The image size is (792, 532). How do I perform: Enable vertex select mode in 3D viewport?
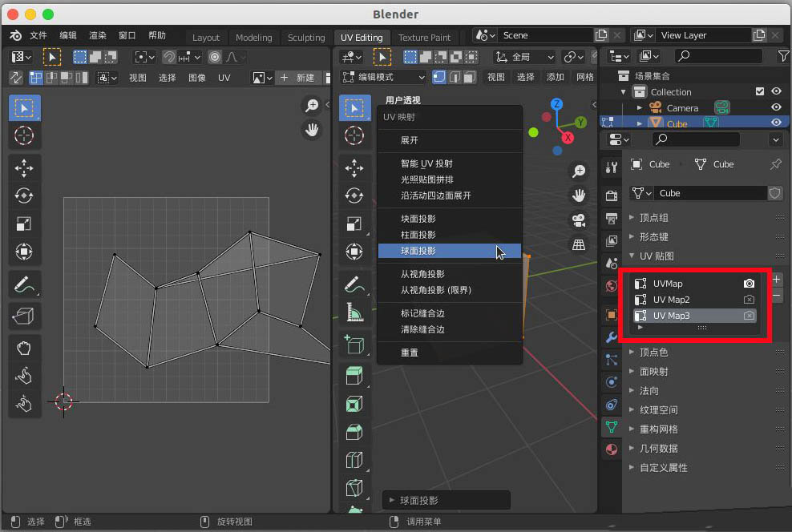coord(439,77)
